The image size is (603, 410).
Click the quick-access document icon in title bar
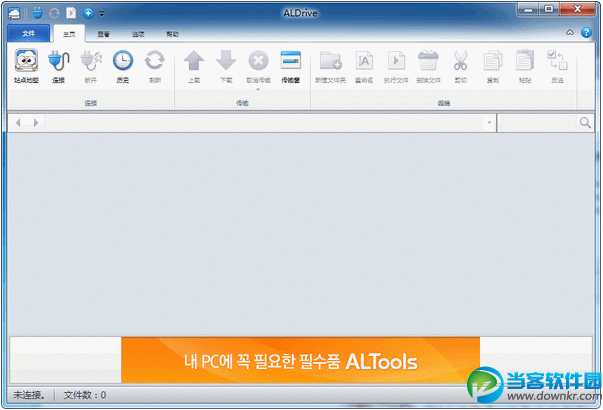coord(71,13)
